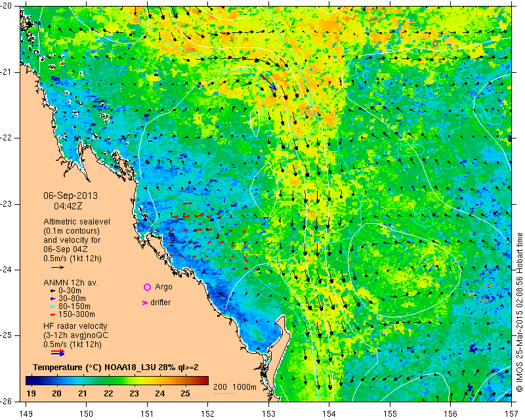The image size is (525, 420).
Task: Click the red and blue HF radar legend arrow
Action: click(x=58, y=352)
